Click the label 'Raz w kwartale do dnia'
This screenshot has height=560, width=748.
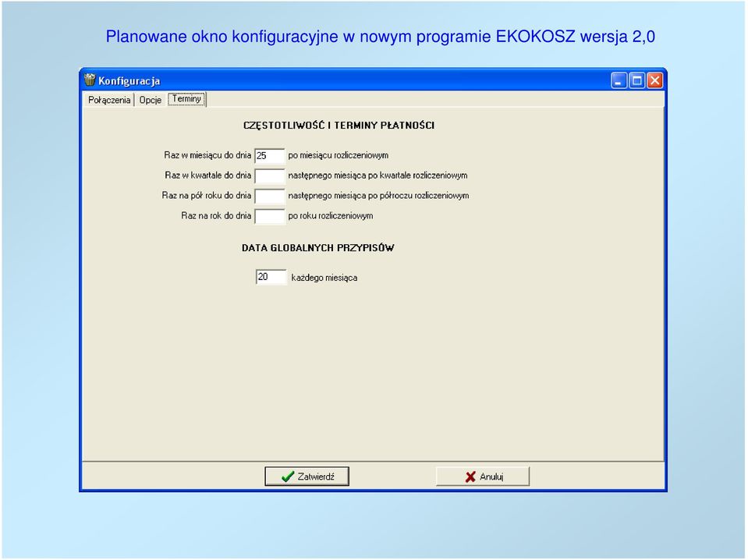[208, 175]
